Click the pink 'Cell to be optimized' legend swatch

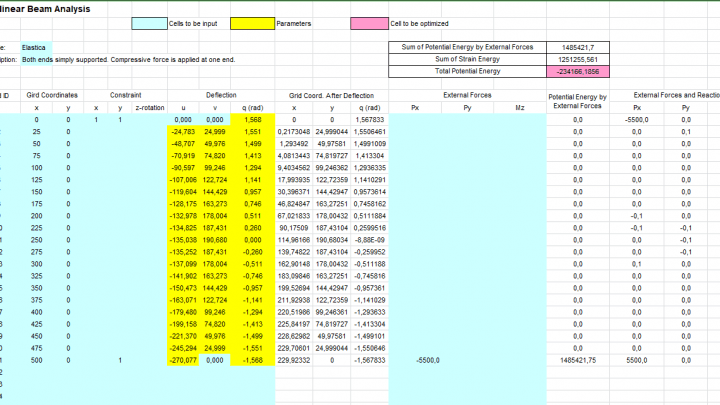(x=369, y=23)
